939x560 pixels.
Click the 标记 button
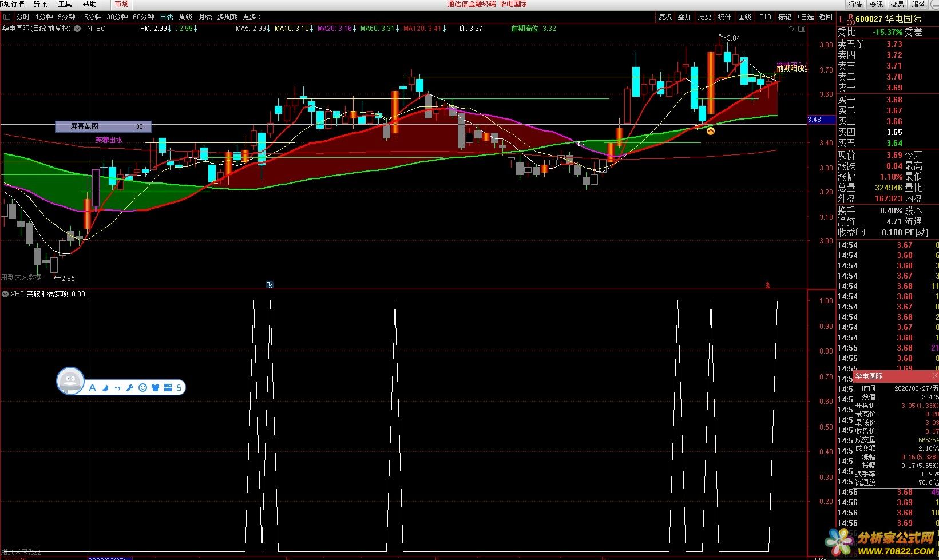click(785, 17)
